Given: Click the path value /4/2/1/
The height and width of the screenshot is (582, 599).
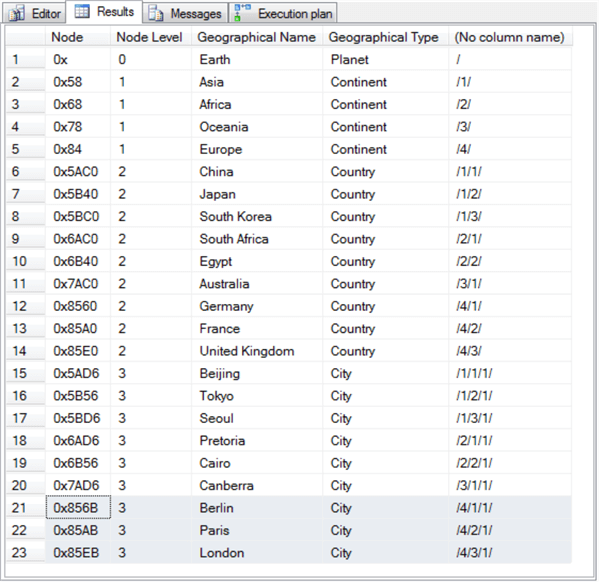Looking at the screenshot, I should pos(510,530).
